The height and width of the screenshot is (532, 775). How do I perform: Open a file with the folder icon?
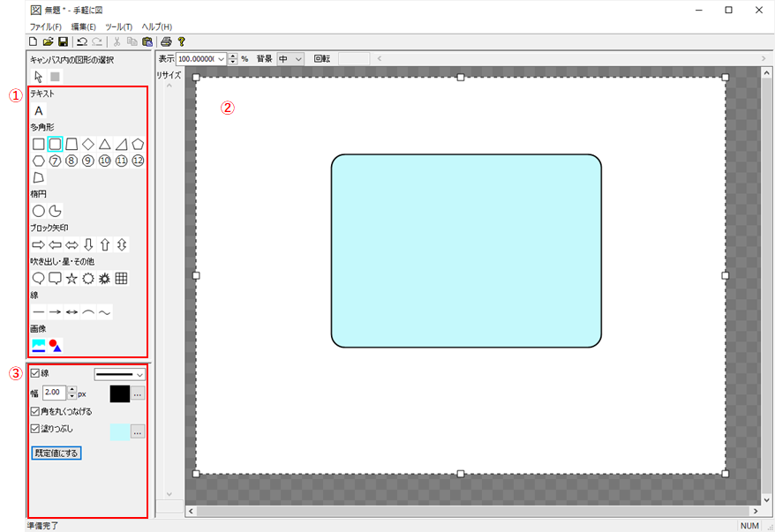(x=48, y=42)
